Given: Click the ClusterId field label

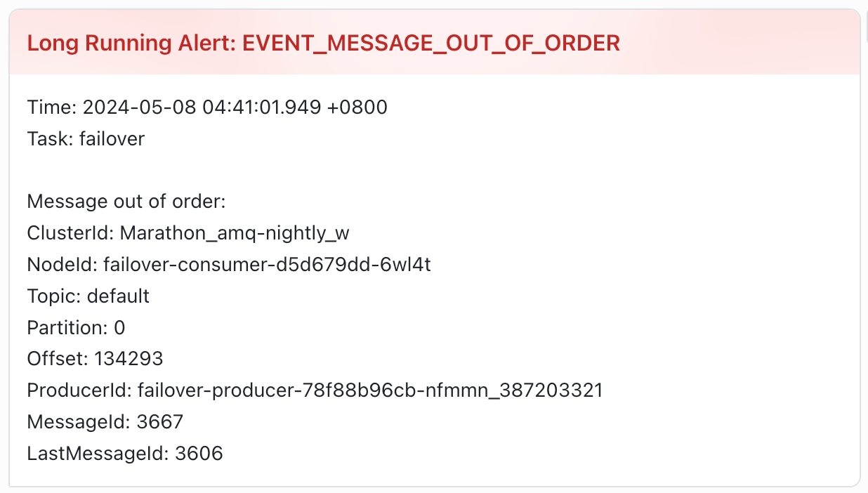Looking at the screenshot, I should tap(71, 233).
